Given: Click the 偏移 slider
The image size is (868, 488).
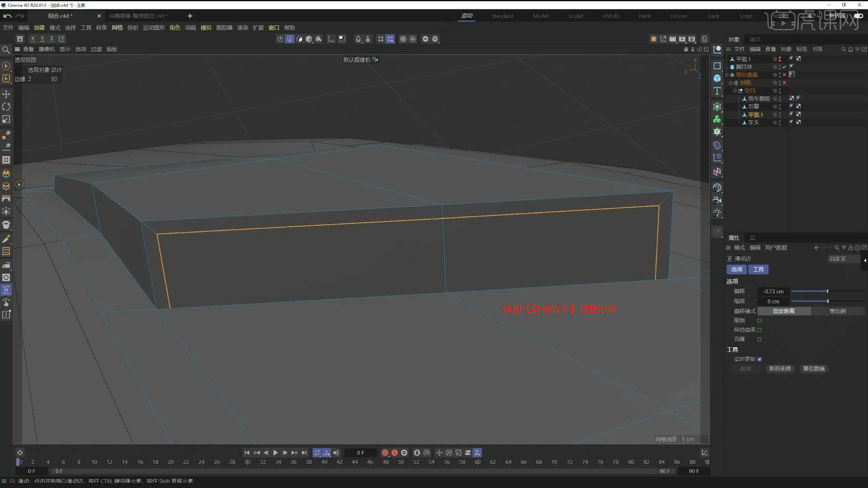Looking at the screenshot, I should [x=827, y=291].
